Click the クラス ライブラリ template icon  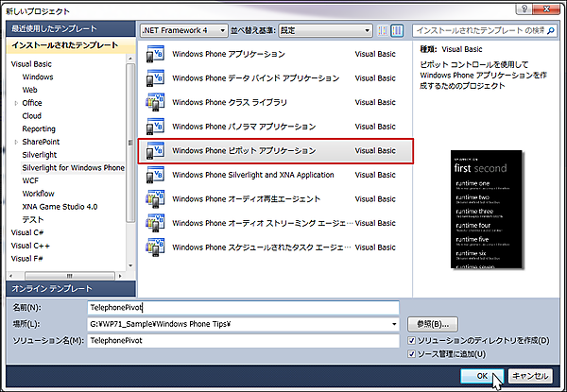click(x=155, y=103)
